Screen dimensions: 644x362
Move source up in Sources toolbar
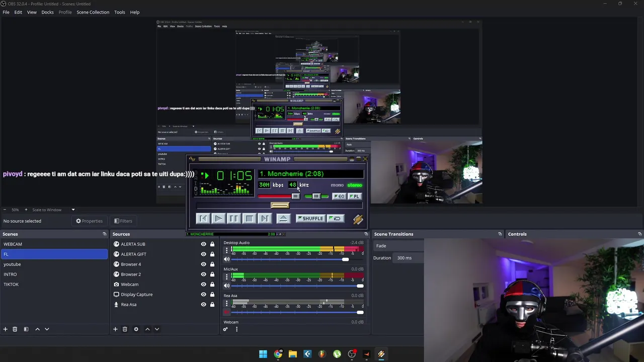tap(147, 329)
